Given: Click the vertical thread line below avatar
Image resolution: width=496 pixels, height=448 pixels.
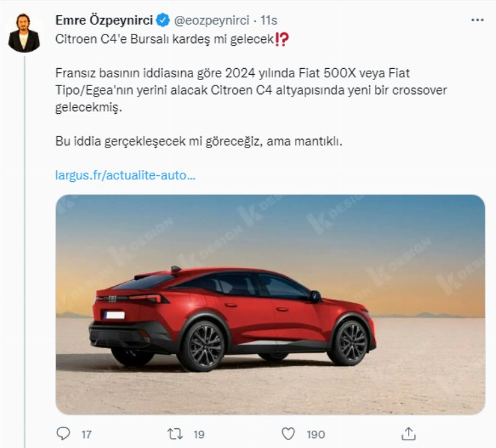Looking at the screenshot, I should point(24,251).
